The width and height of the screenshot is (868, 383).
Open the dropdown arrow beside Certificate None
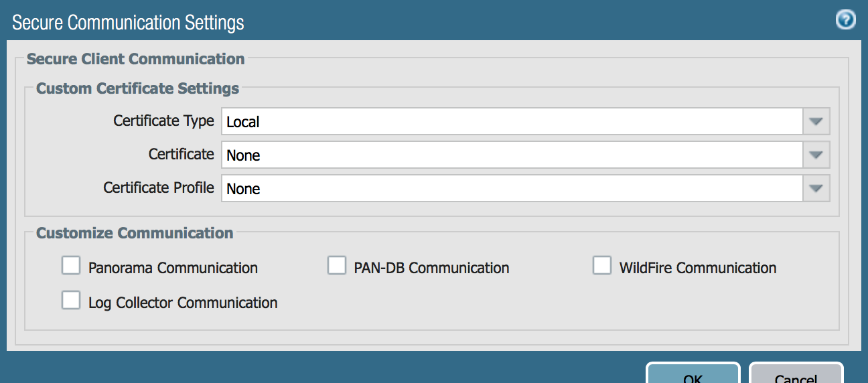pyautogui.click(x=816, y=155)
